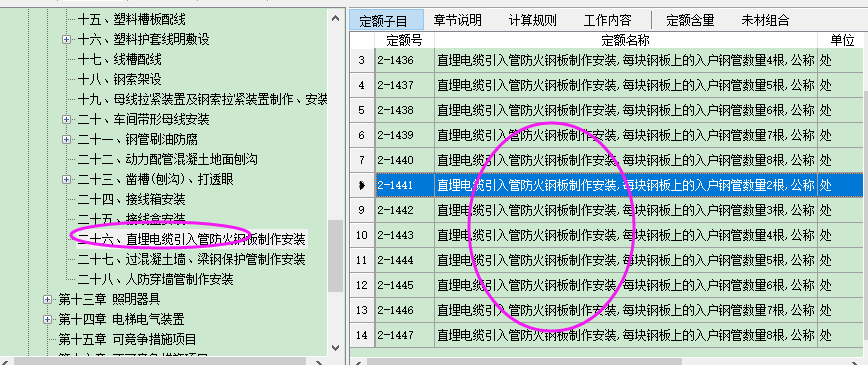Click row number 3 header cell
The width and height of the screenshot is (868, 365).
pyautogui.click(x=362, y=60)
